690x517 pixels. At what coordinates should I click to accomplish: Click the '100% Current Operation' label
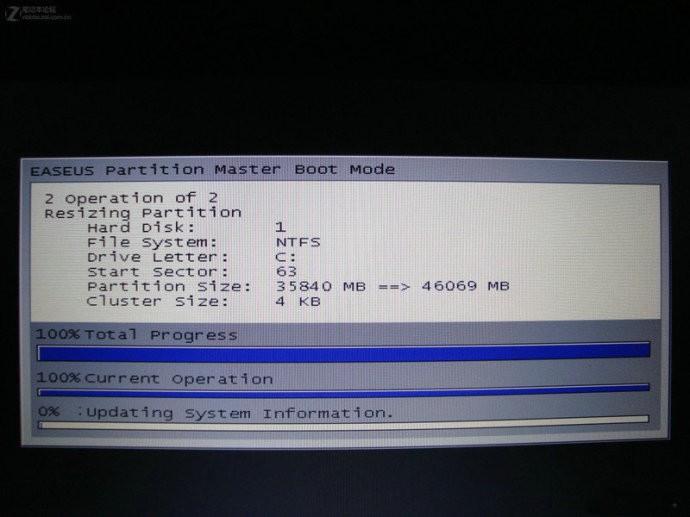154,378
